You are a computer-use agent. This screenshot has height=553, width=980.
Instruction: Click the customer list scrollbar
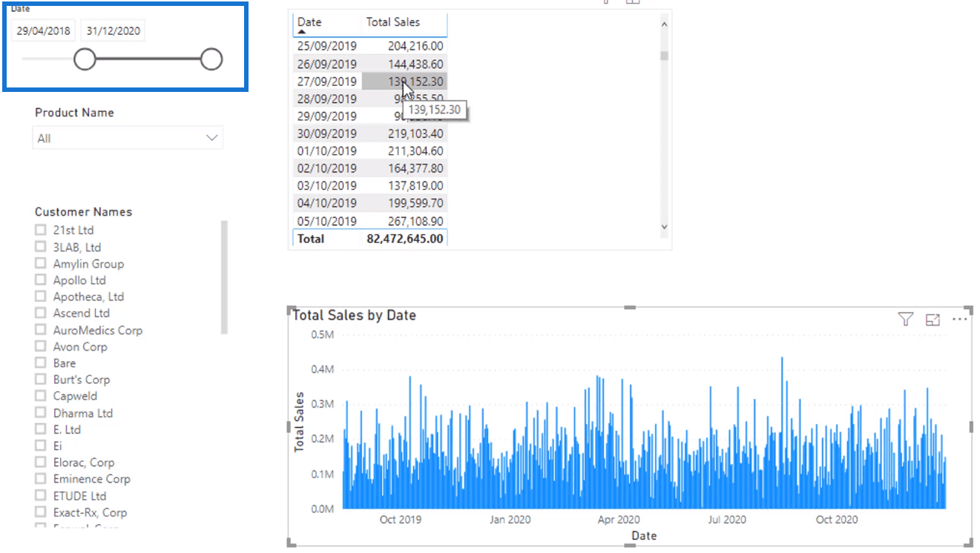[x=224, y=276]
